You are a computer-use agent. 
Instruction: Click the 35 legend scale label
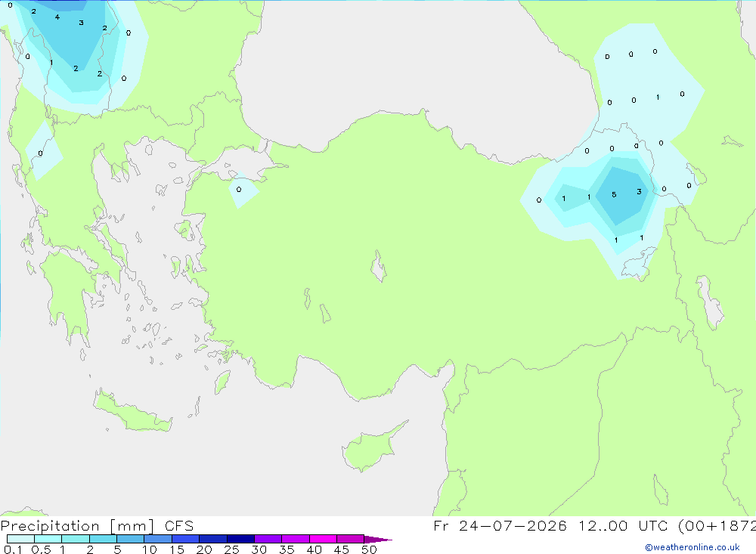pos(287,549)
